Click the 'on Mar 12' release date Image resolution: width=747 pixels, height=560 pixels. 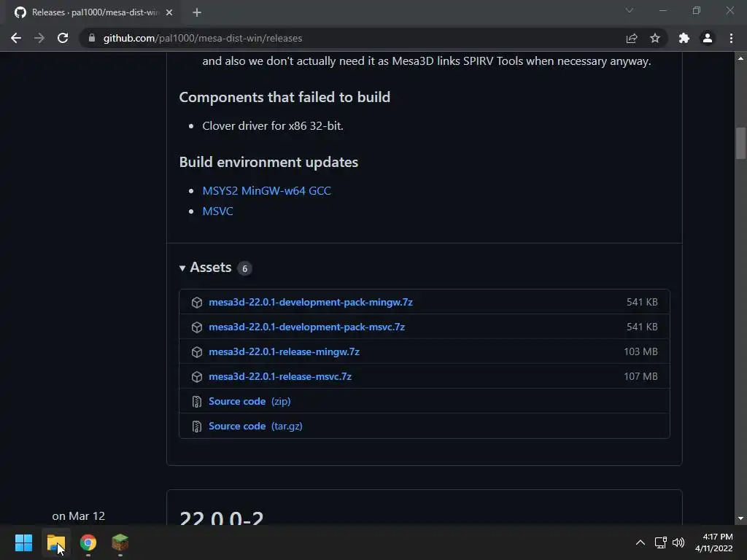[x=79, y=516]
